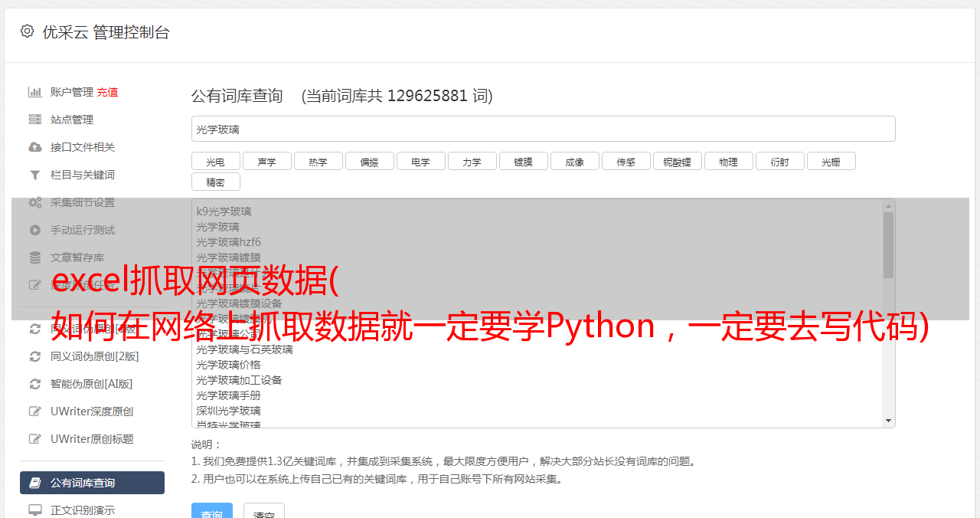Click the refresh icon beside 智能伪原创[AI版]
Viewport: 980px width, 518px height.
(34, 384)
